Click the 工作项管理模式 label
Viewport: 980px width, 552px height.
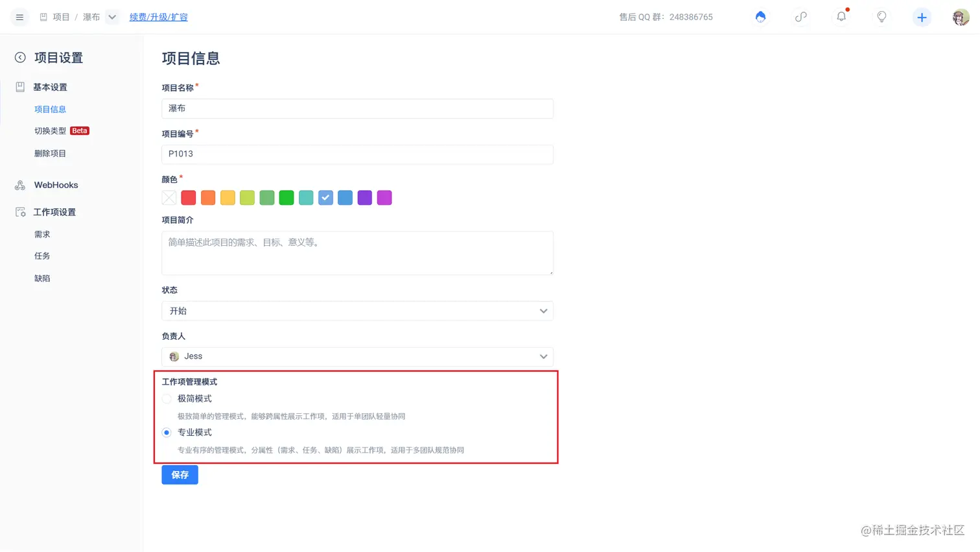point(189,382)
